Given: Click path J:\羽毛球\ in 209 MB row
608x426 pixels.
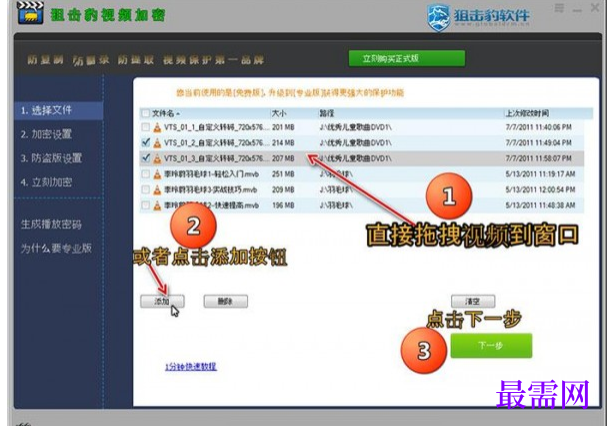Looking at the screenshot, I should point(336,190).
